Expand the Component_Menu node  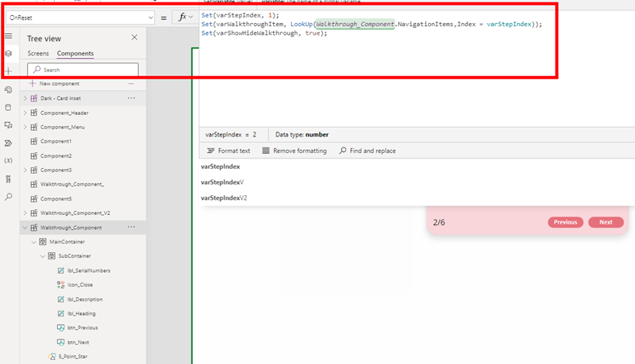coord(25,127)
